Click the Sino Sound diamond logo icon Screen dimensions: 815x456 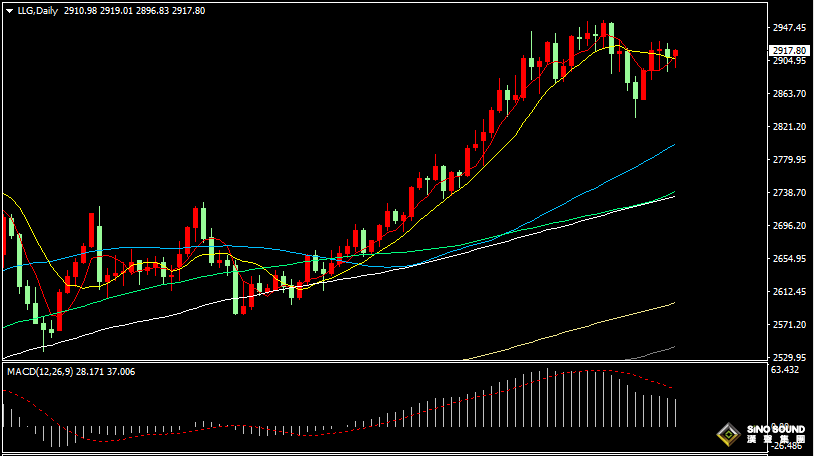click(729, 435)
